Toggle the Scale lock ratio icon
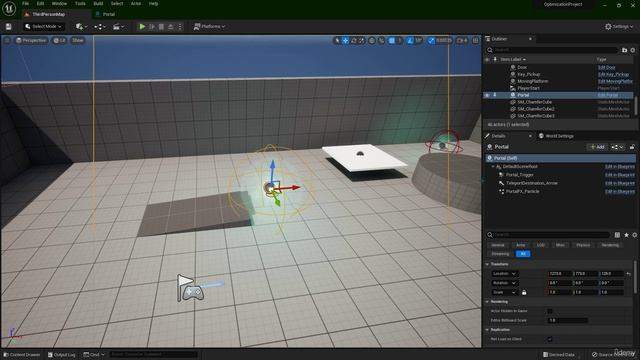The image size is (640, 360). pyautogui.click(x=524, y=292)
